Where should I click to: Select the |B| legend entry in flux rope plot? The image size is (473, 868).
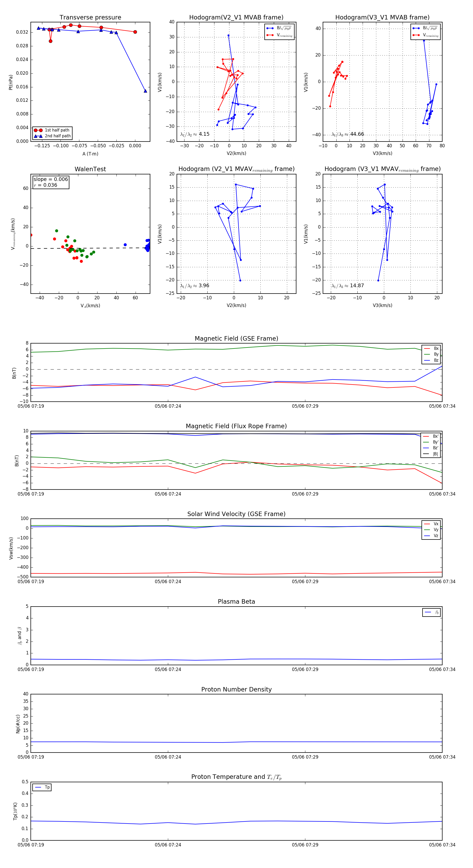click(x=431, y=454)
